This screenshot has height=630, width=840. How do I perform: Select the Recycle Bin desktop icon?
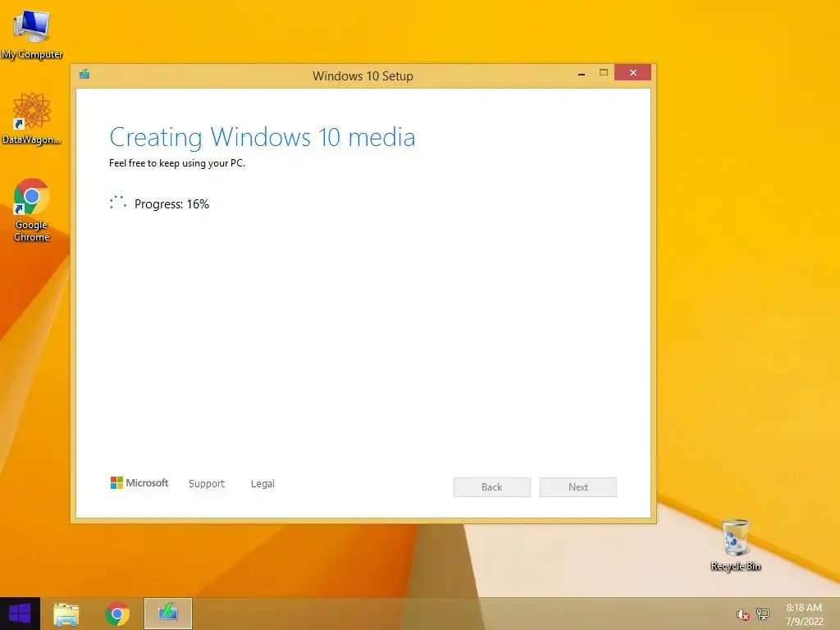736,545
